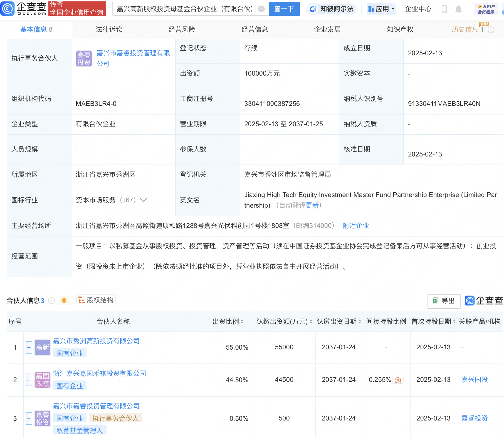Open 浙江嘉兴嘉国禾祺投资有限公司 link
The image size is (504, 438).
[x=100, y=374]
